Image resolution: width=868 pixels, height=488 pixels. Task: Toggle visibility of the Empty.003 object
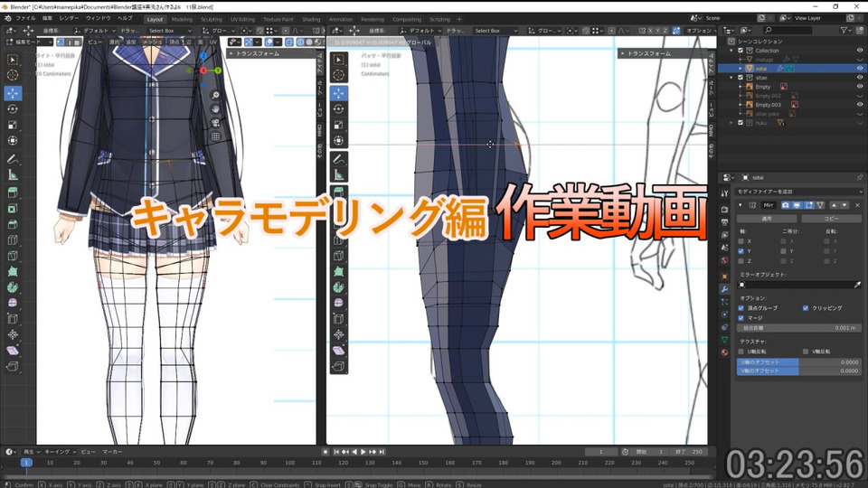(x=860, y=105)
